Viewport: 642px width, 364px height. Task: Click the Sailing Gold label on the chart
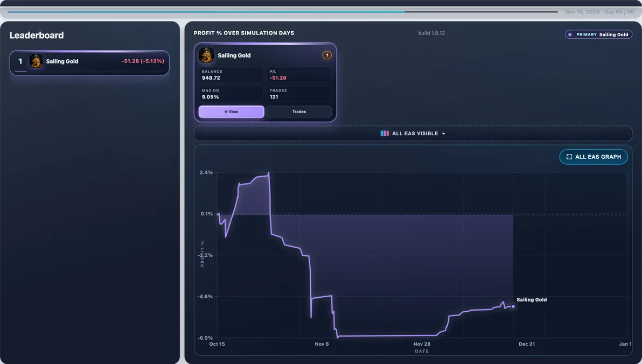point(532,300)
